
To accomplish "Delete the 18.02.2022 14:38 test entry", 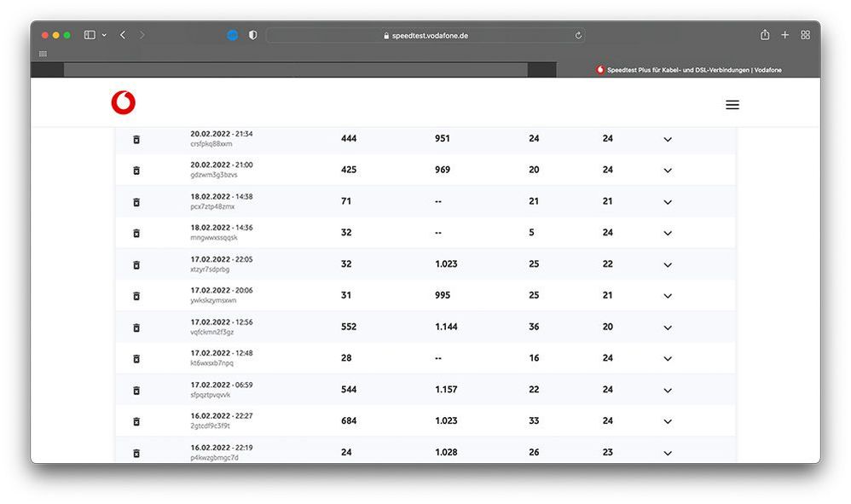I will pos(136,202).
